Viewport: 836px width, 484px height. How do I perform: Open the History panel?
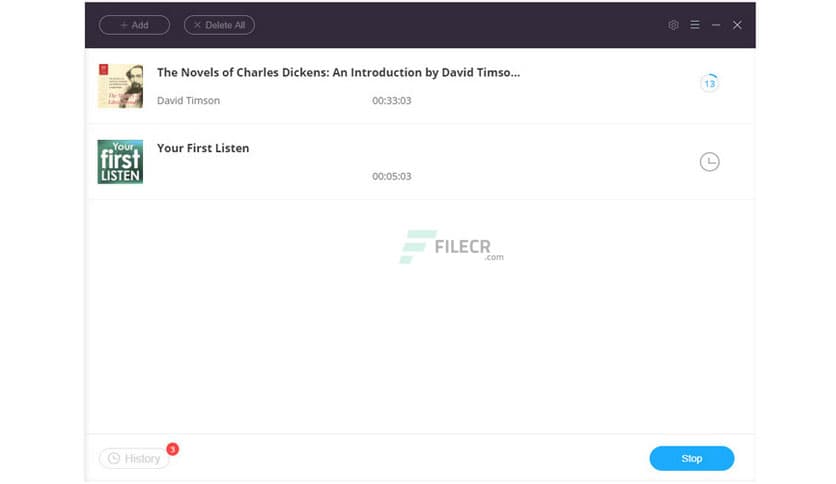click(135, 459)
